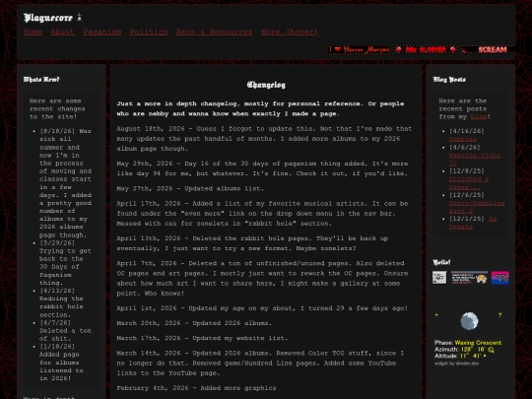The height and width of the screenshot is (399, 532).
Task: Click the [4/16/26] date in Blog Posts
Action: click(x=467, y=131)
